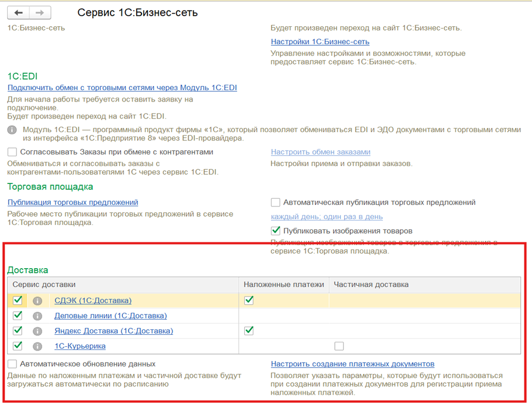Open the 1С-Курьерика link

click(80, 346)
